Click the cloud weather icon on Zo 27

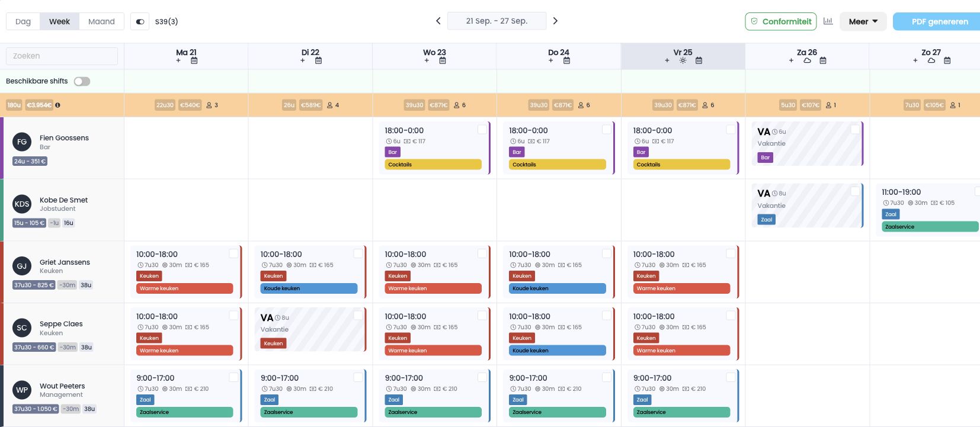931,60
